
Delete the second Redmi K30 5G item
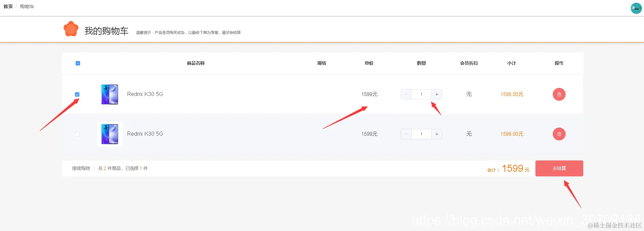pyautogui.click(x=559, y=134)
